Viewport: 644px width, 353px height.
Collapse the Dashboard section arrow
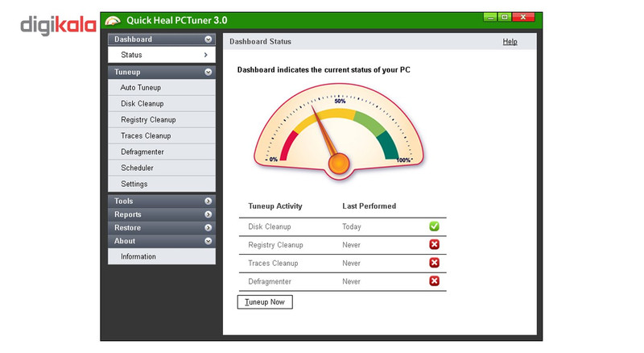point(208,39)
